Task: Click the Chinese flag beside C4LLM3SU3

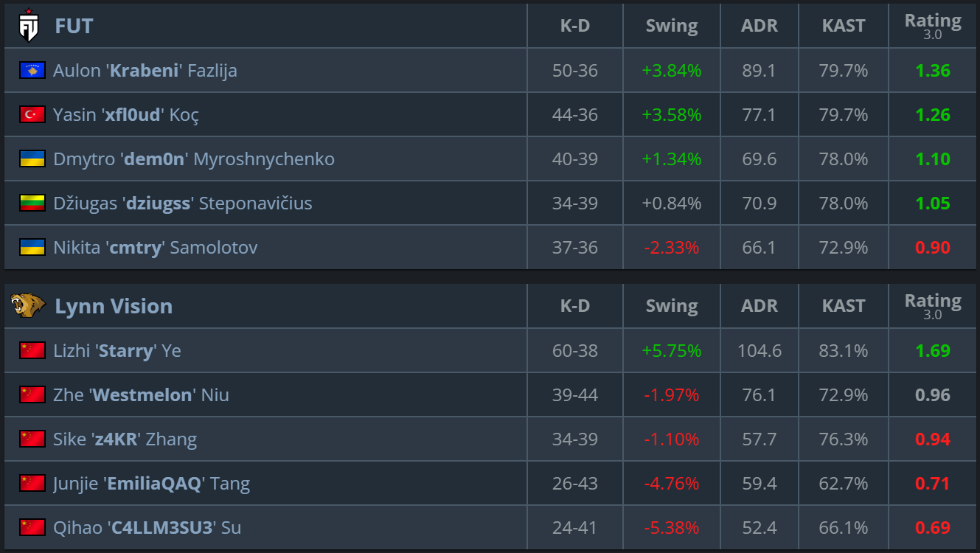Action: (32, 527)
